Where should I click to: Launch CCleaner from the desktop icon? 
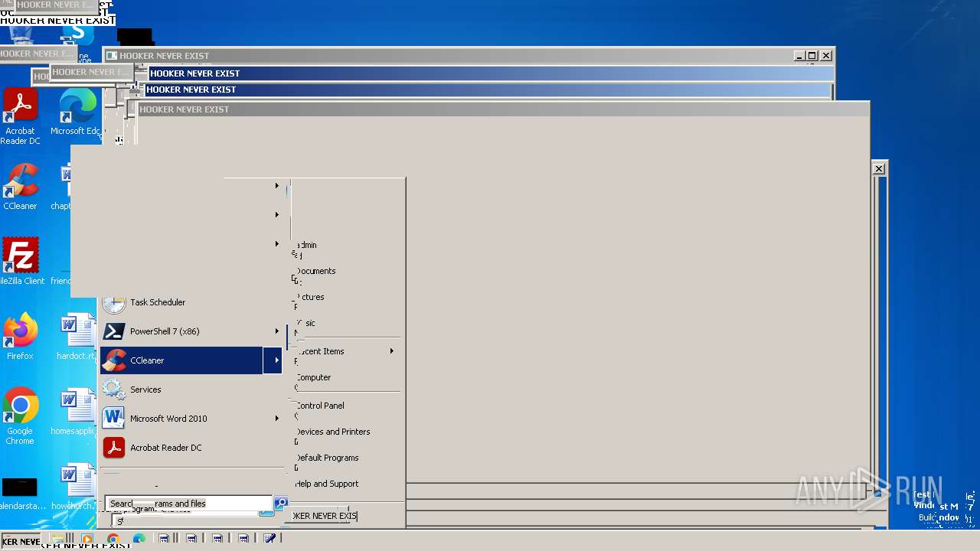click(x=21, y=187)
